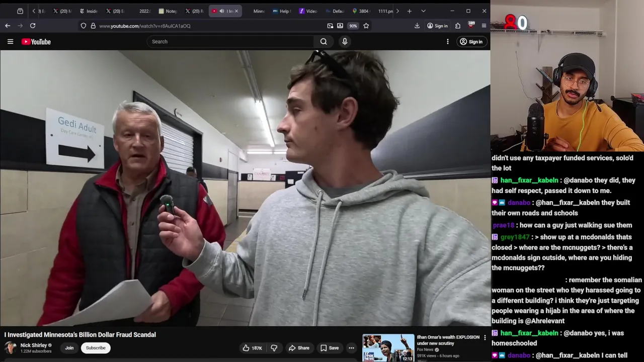The image size is (644, 362).
Task: Switch to the 3804 maps tab
Action: click(361, 11)
